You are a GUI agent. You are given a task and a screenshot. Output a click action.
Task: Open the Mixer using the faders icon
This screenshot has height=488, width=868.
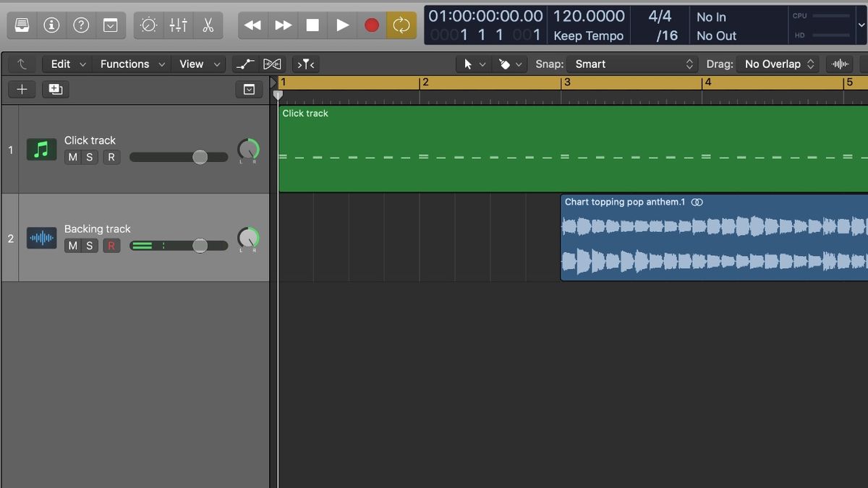pyautogui.click(x=178, y=24)
